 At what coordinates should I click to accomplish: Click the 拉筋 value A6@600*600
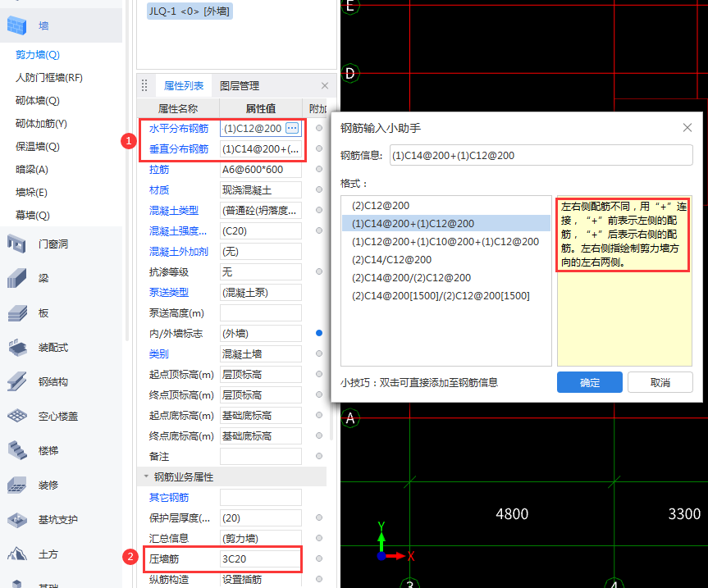pos(261,169)
